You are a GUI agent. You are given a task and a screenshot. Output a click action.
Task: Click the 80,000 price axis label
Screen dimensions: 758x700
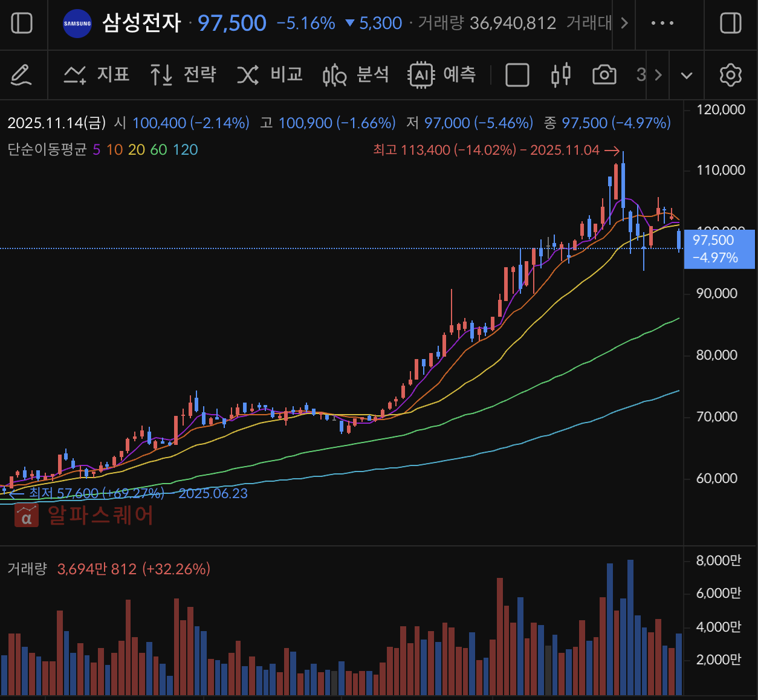click(x=716, y=355)
